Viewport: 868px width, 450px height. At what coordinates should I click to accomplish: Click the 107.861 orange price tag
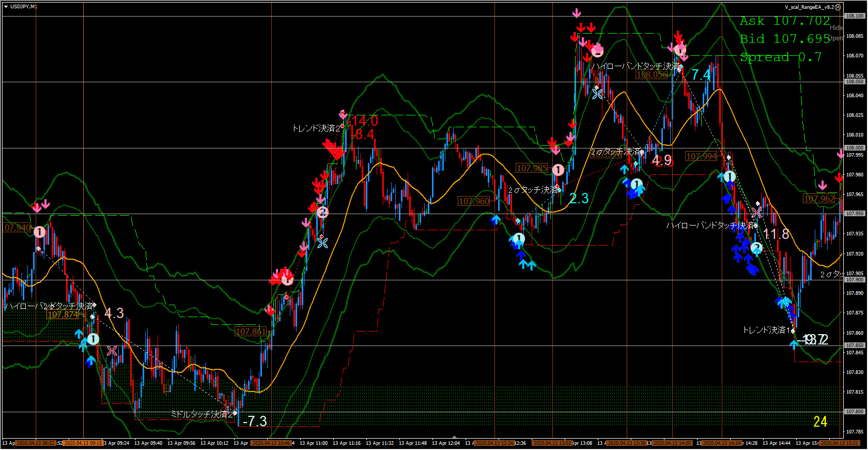tap(250, 332)
